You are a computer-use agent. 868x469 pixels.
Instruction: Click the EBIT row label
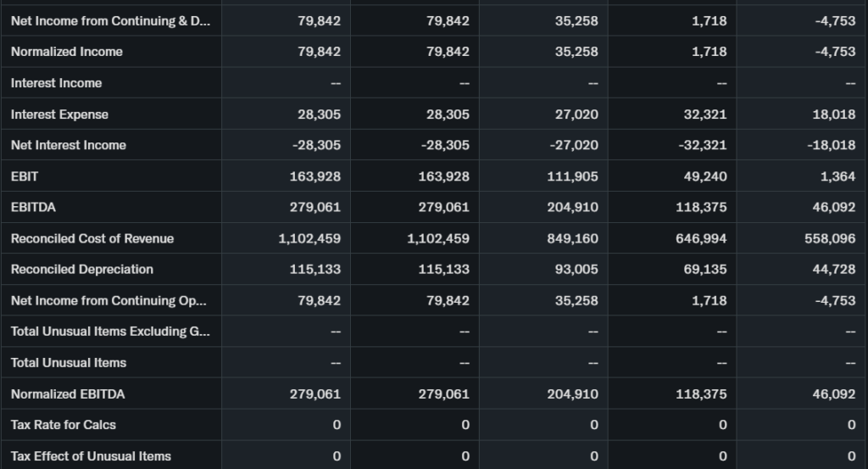[25, 176]
